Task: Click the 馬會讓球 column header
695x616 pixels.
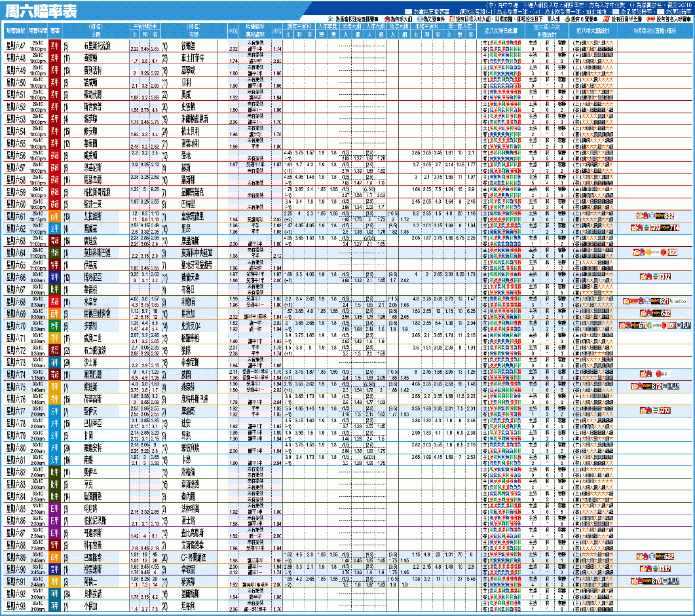Action: click(x=255, y=26)
